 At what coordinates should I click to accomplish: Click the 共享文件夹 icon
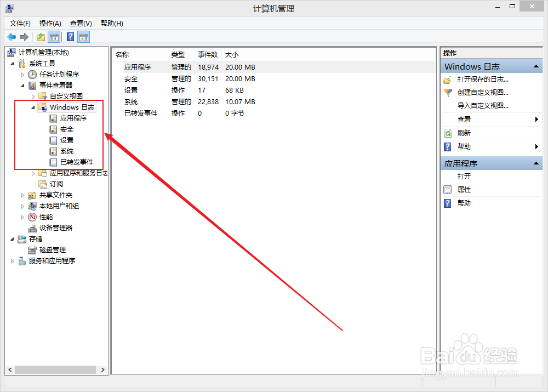tap(32, 195)
